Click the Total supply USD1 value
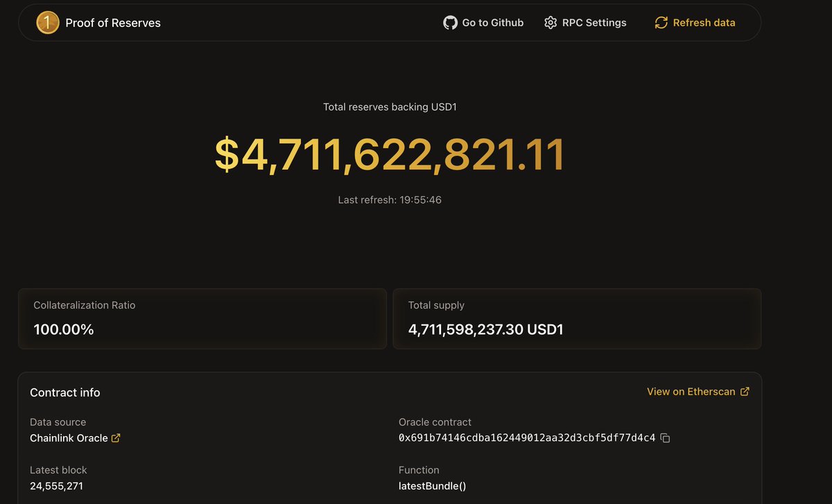 click(485, 329)
